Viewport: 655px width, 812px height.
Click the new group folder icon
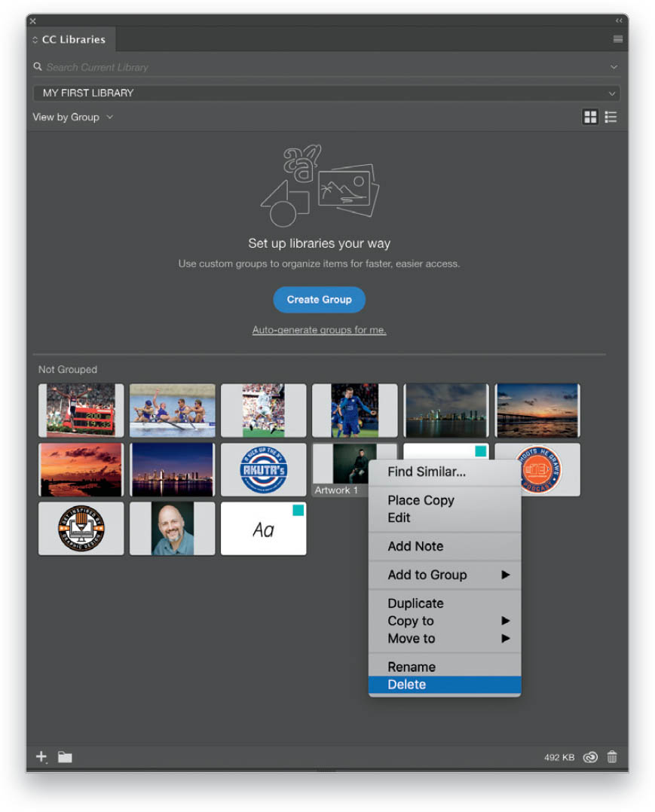tap(65, 757)
